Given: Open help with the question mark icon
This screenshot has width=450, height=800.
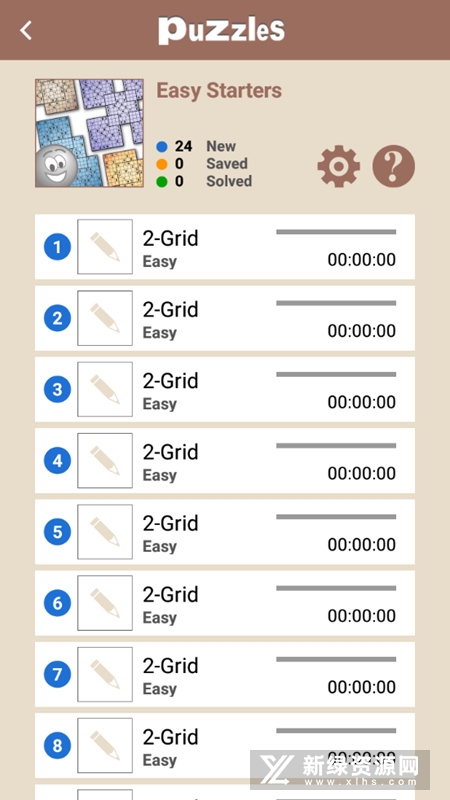Looking at the screenshot, I should (x=393, y=166).
